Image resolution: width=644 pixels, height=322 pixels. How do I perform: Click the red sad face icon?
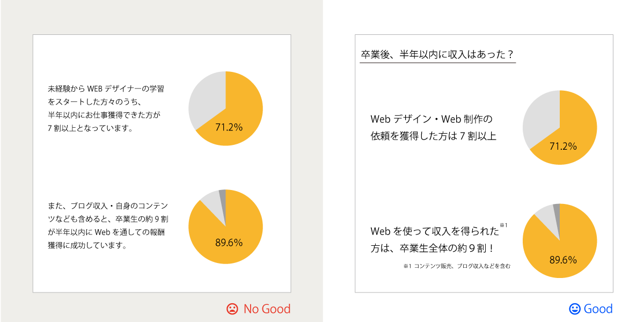(232, 309)
